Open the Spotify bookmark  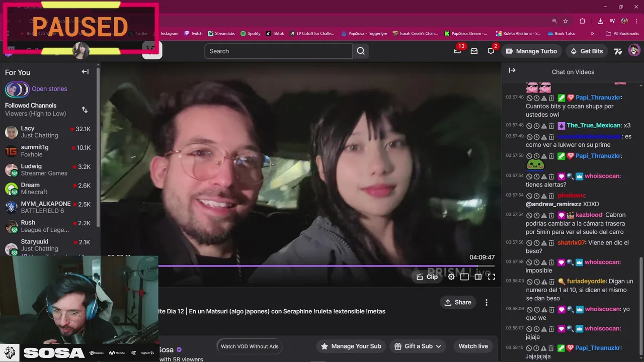[x=250, y=34]
